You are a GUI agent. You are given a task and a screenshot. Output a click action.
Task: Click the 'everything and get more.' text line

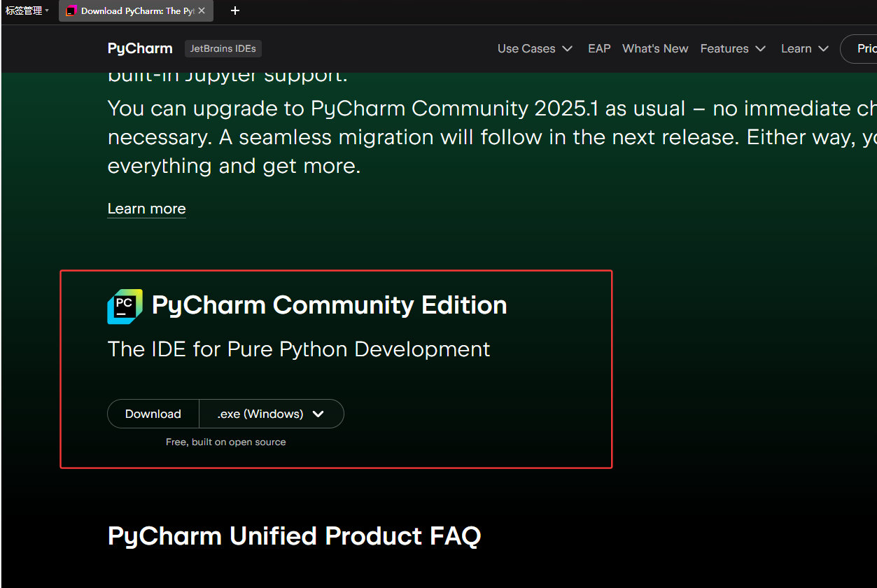tap(234, 166)
